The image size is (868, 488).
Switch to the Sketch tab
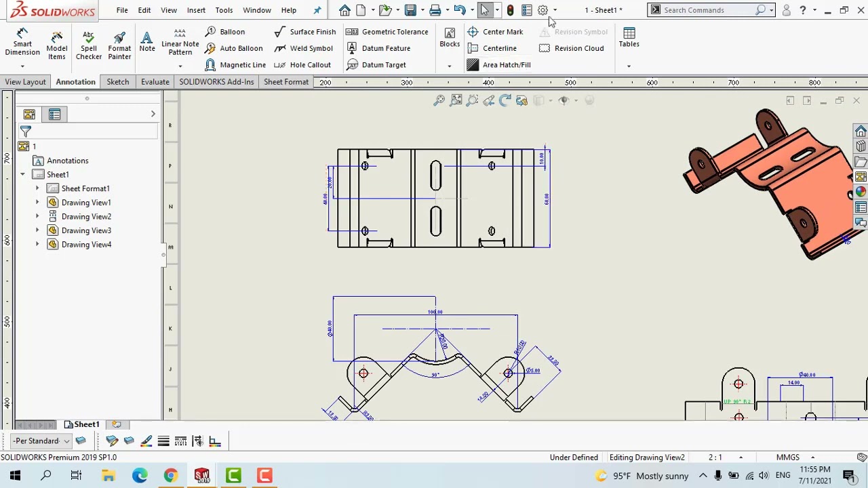click(117, 82)
